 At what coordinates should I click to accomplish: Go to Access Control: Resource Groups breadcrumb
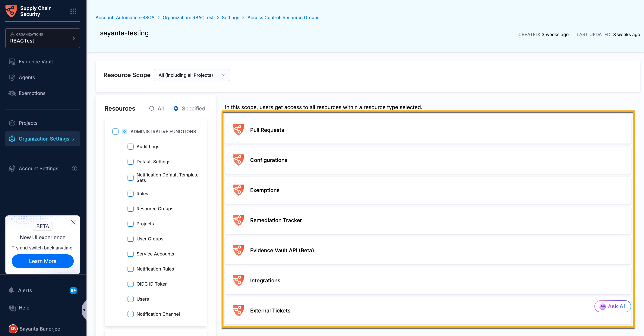pyautogui.click(x=283, y=17)
